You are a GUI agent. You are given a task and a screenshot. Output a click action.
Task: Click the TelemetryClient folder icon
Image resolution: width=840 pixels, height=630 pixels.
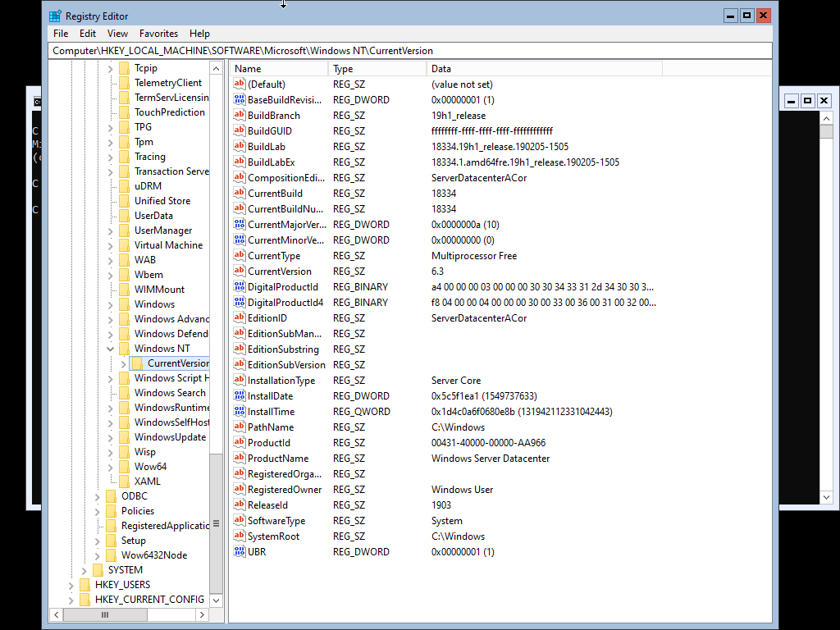[125, 83]
